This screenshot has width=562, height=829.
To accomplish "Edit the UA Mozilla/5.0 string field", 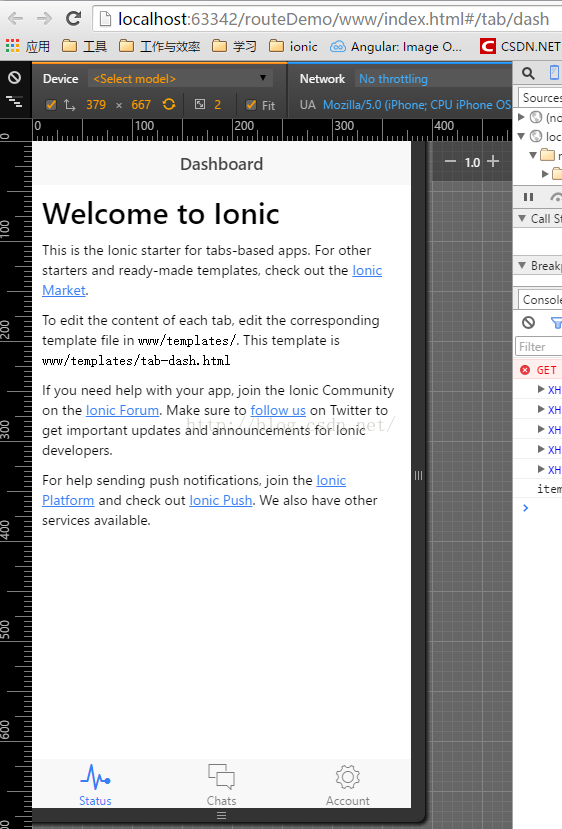I will pos(417,105).
